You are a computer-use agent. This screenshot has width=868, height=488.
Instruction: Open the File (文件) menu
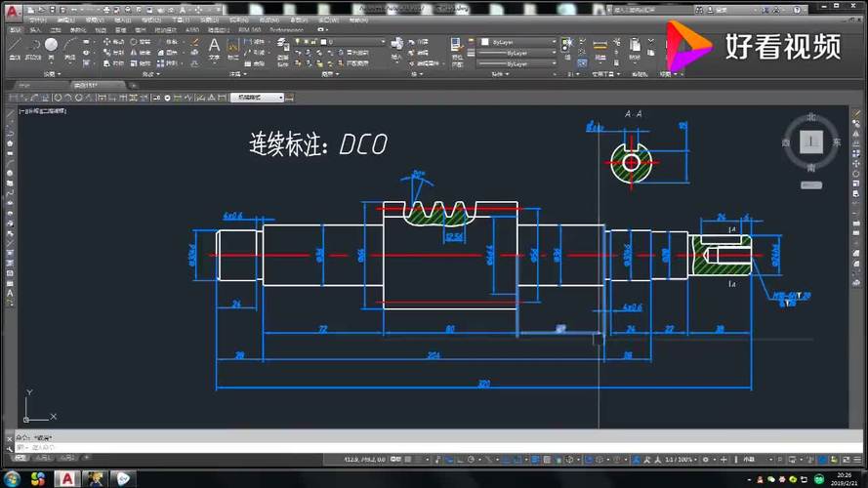[38, 20]
